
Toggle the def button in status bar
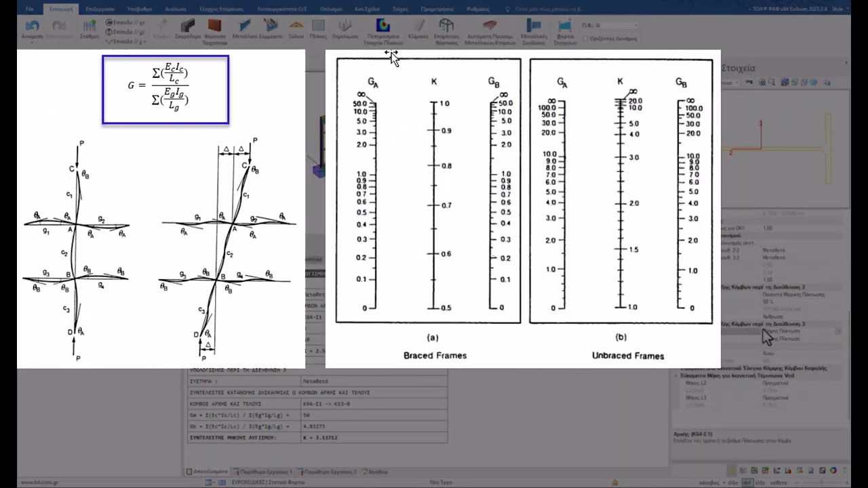coord(747,483)
